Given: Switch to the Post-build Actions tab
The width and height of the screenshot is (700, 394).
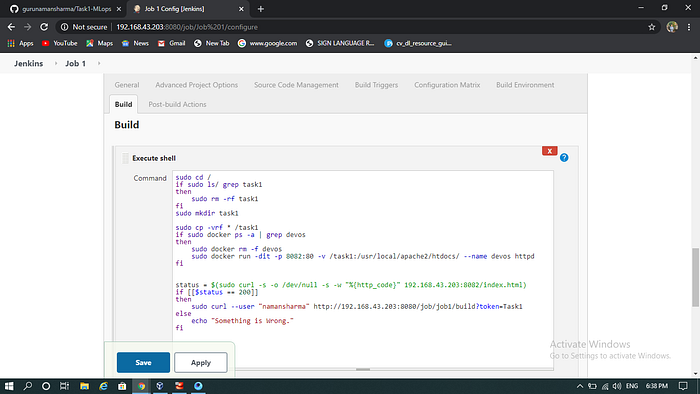Looking at the screenshot, I should pyautogui.click(x=177, y=104).
